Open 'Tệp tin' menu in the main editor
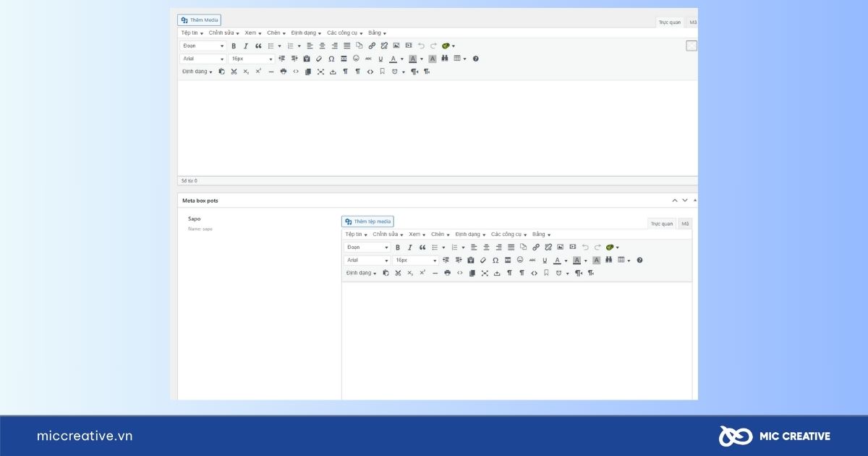The height and width of the screenshot is (456, 868). 192,33
